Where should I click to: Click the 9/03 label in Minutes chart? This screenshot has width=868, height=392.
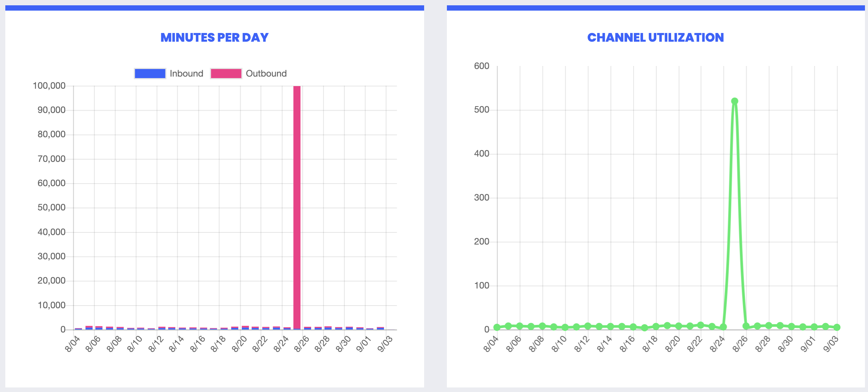(385, 344)
